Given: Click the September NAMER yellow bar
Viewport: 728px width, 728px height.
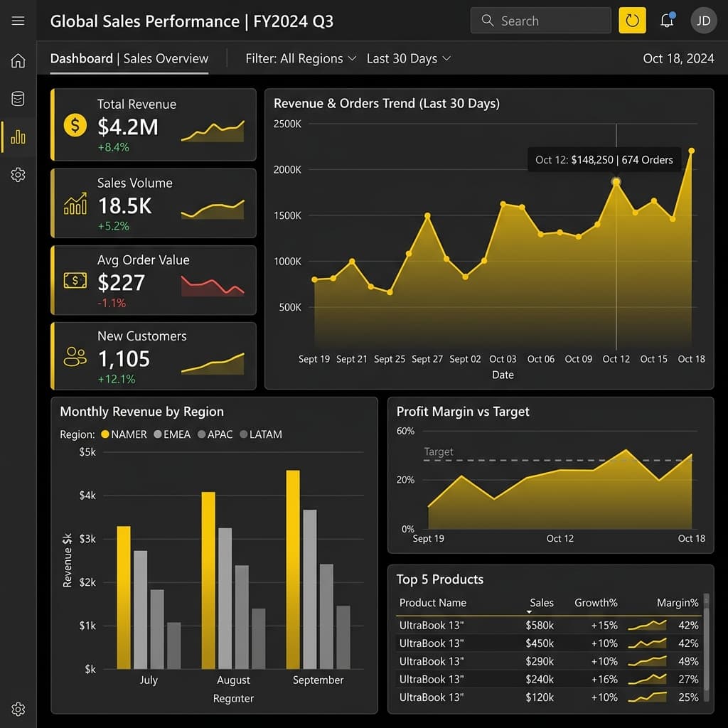Looking at the screenshot, I should 293,569.
